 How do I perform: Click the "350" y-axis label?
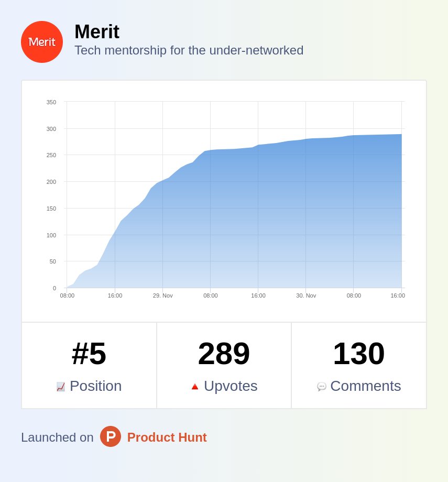pos(50,102)
